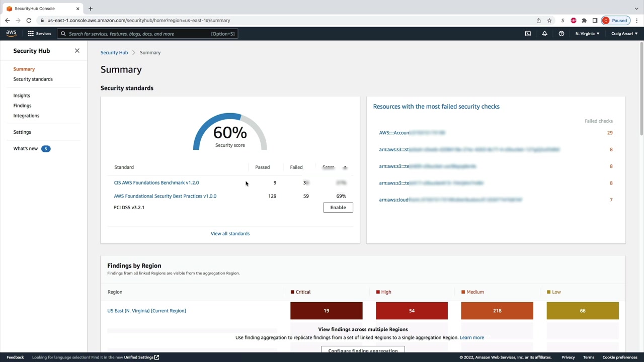Viewport: 644px width, 362px height.
Task: Open What's new in the sidebar
Action: tap(26, 149)
